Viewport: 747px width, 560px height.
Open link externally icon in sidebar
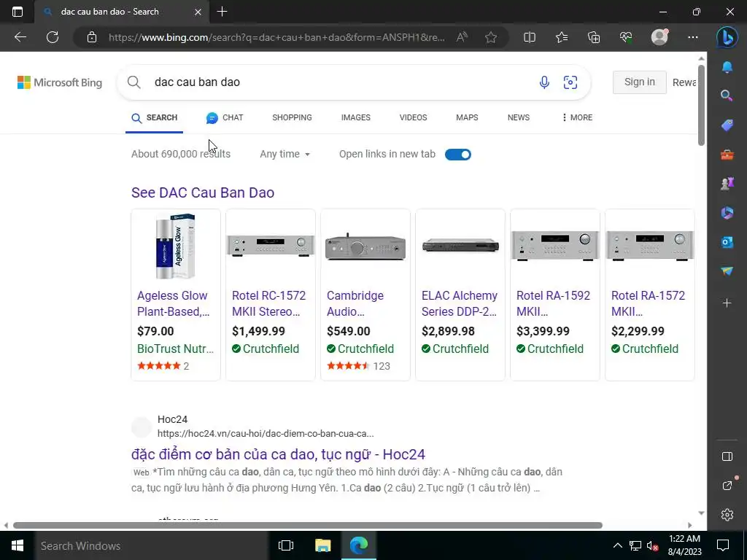pos(727,486)
